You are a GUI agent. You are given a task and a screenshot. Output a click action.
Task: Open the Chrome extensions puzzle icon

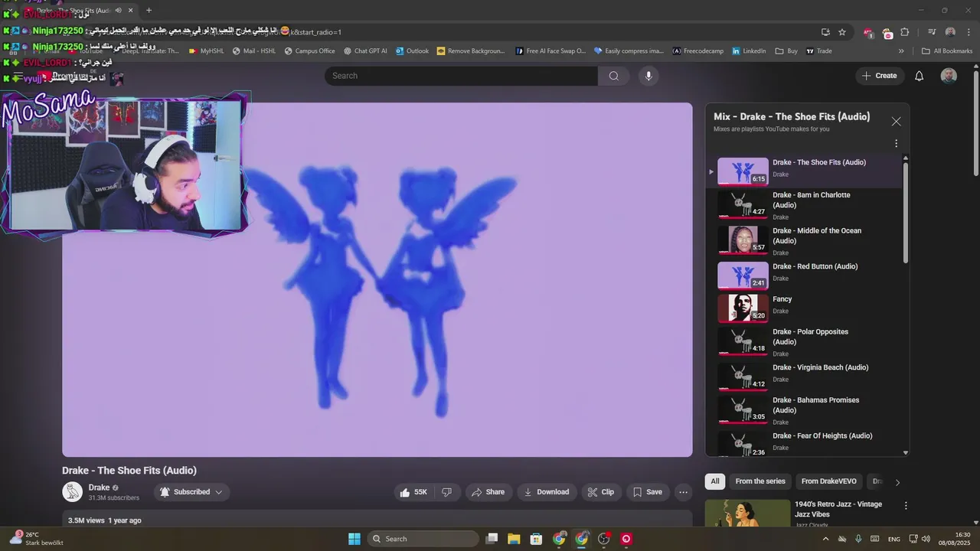pyautogui.click(x=905, y=32)
